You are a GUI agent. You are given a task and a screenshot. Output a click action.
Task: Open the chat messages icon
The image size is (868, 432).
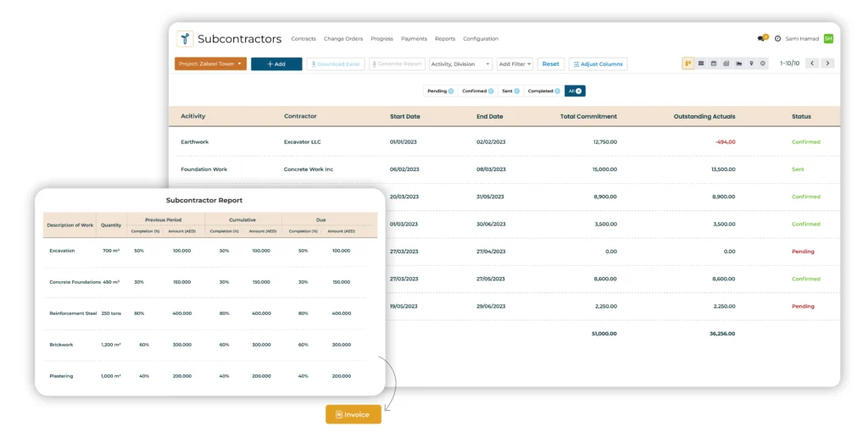pyautogui.click(x=761, y=39)
